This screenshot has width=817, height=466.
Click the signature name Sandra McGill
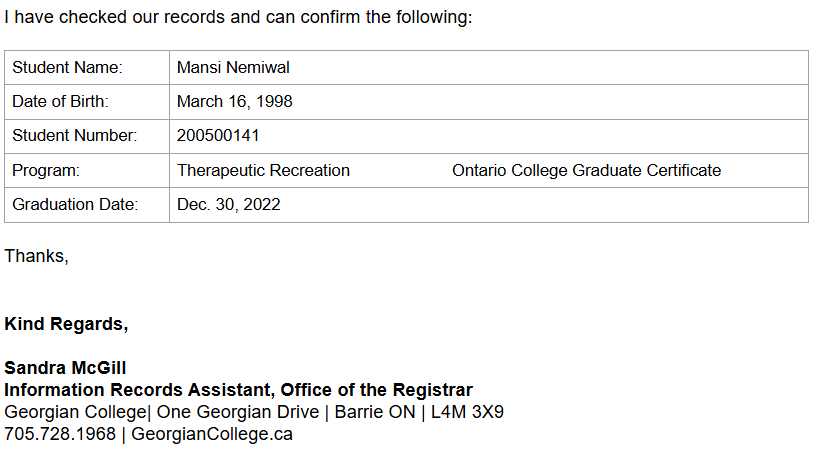point(65,368)
